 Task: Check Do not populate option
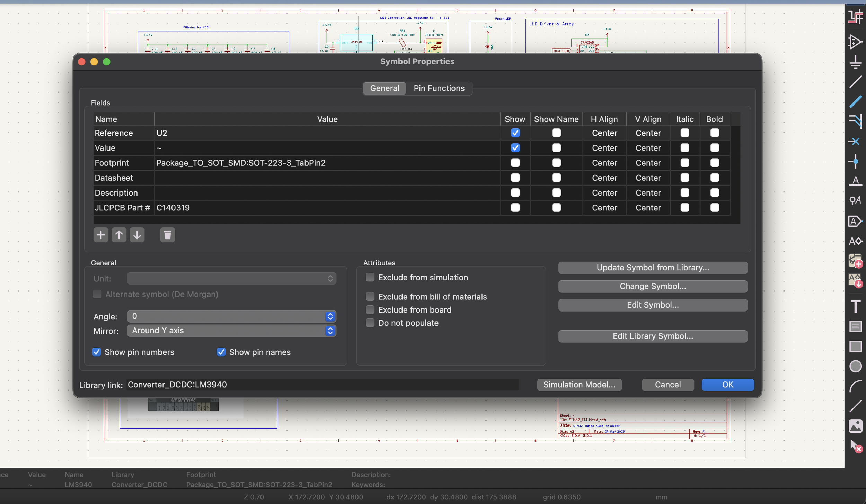(x=370, y=323)
